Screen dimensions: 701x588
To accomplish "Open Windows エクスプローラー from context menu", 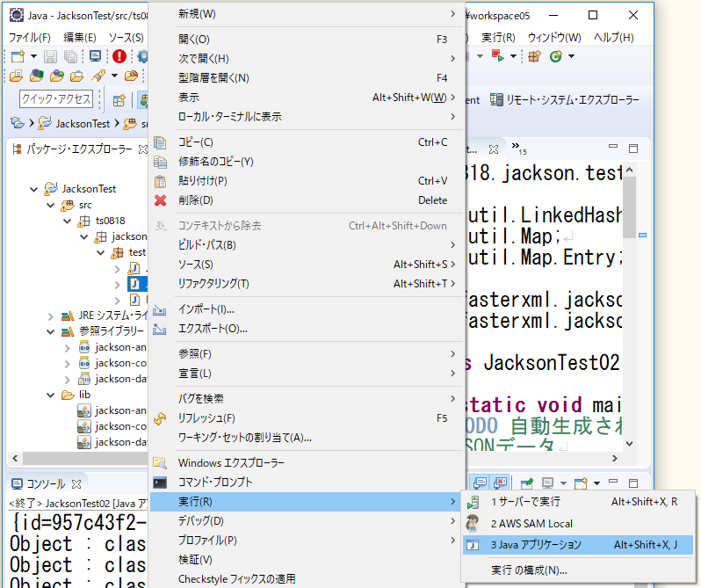I will pyautogui.click(x=307, y=463).
